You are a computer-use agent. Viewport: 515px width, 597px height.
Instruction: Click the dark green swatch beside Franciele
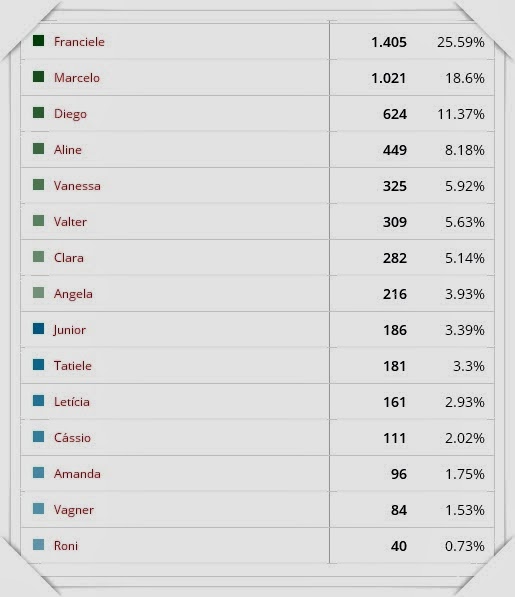pos(38,41)
